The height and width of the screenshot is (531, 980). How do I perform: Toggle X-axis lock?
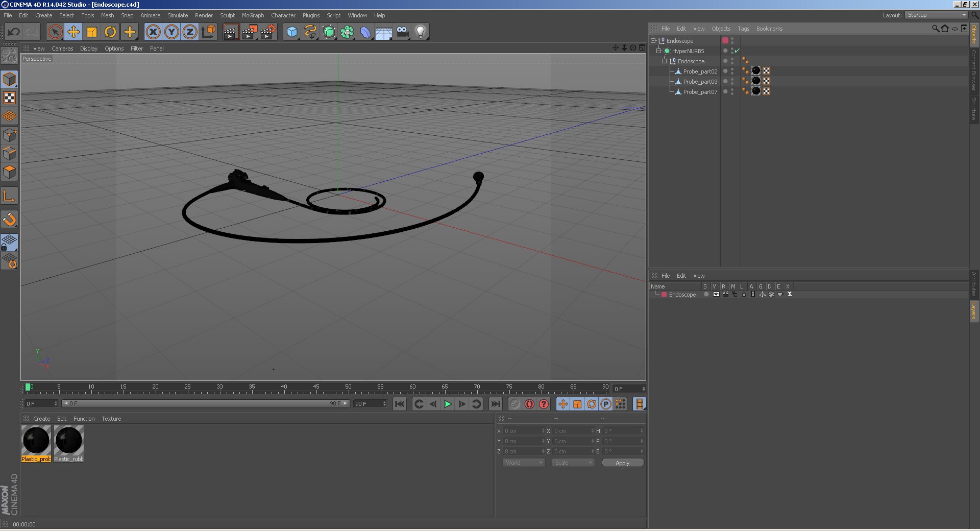click(x=153, y=32)
